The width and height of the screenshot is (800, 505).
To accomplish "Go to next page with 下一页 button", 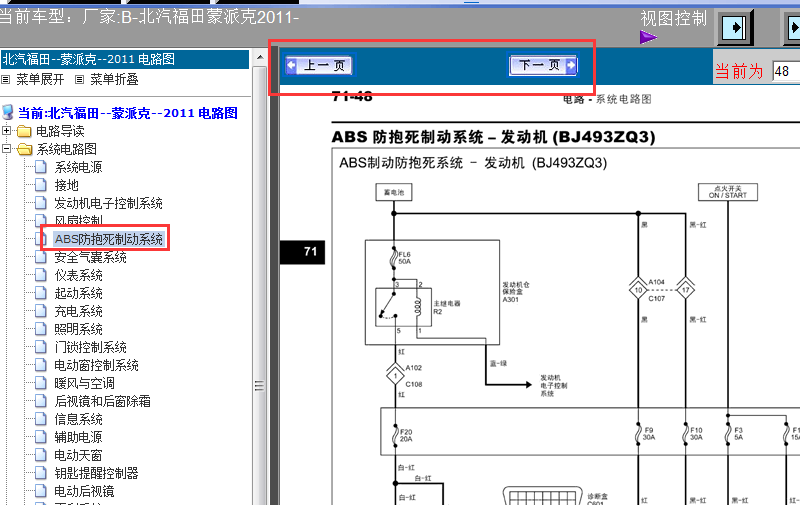I will point(543,65).
